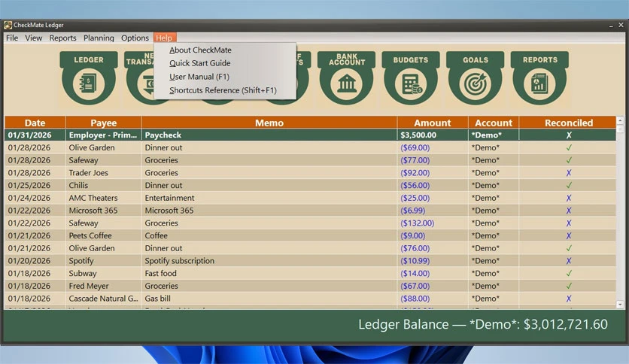Click the CheckMate Ledger title bar app icon
629x364 pixels.
(8, 25)
